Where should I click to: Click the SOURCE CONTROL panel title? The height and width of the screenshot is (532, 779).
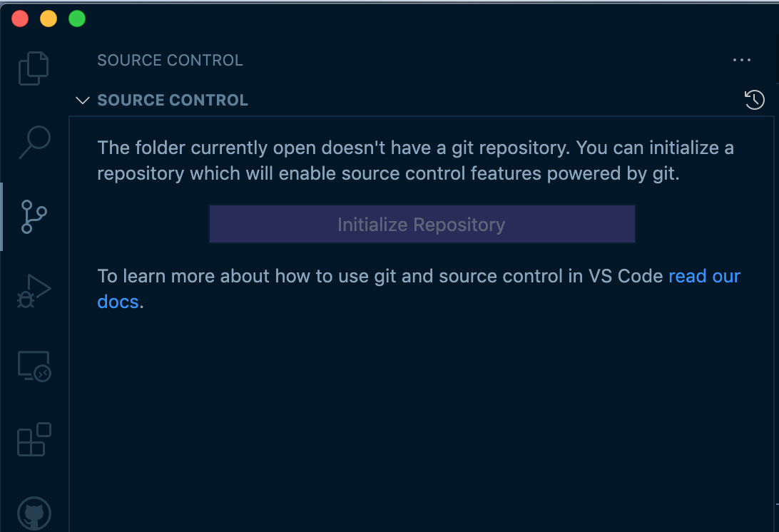[170, 60]
